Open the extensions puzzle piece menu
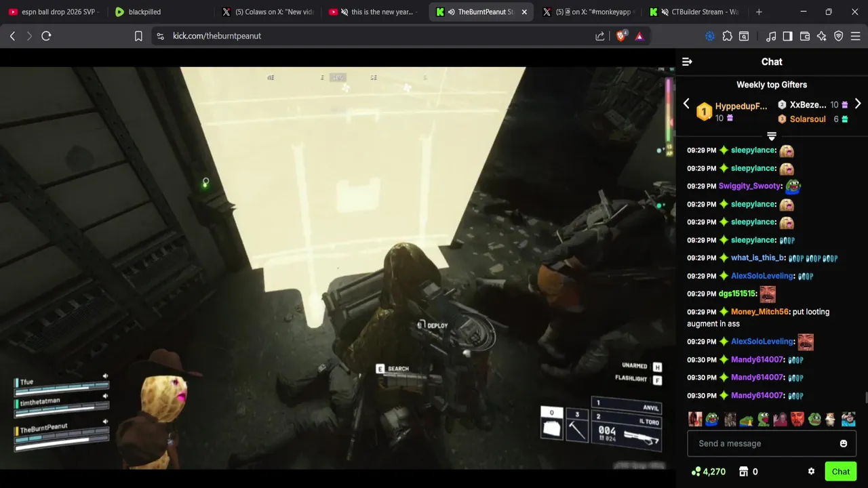Screen dimensions: 868x488 727,36
